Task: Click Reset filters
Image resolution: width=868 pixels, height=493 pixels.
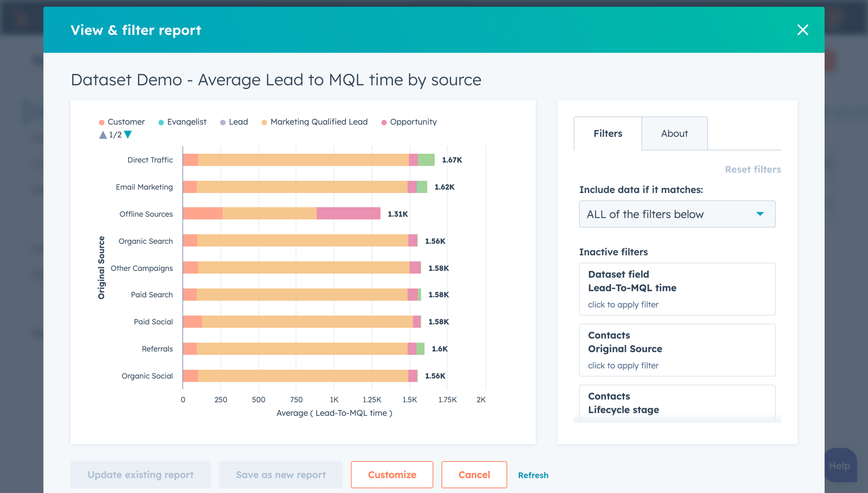Action: pyautogui.click(x=753, y=169)
